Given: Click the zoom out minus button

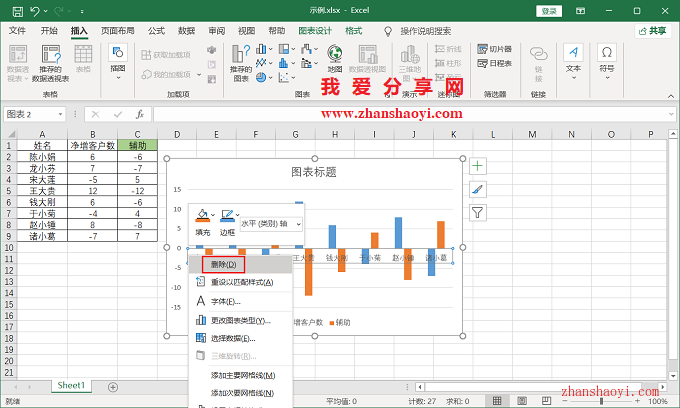Looking at the screenshot, I should click(x=566, y=401).
